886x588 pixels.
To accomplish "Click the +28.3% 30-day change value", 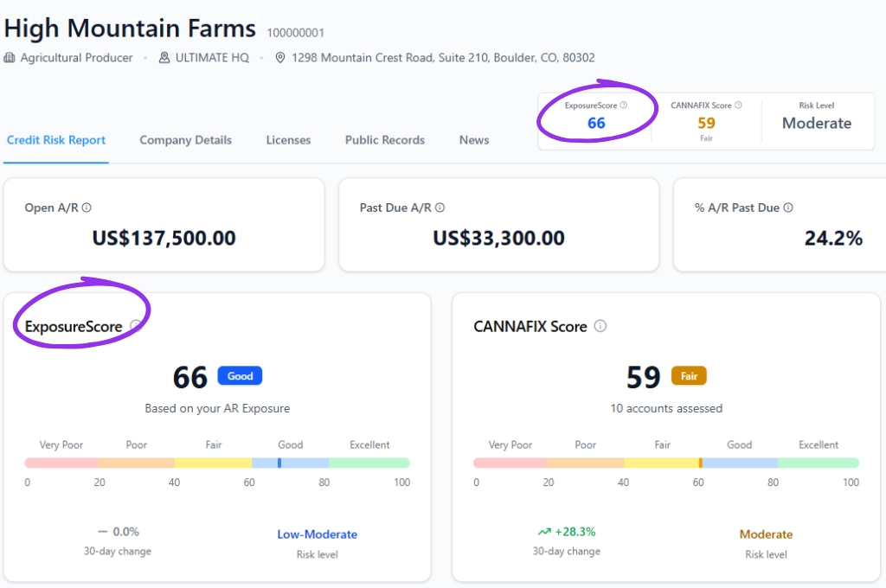I will (x=575, y=532).
